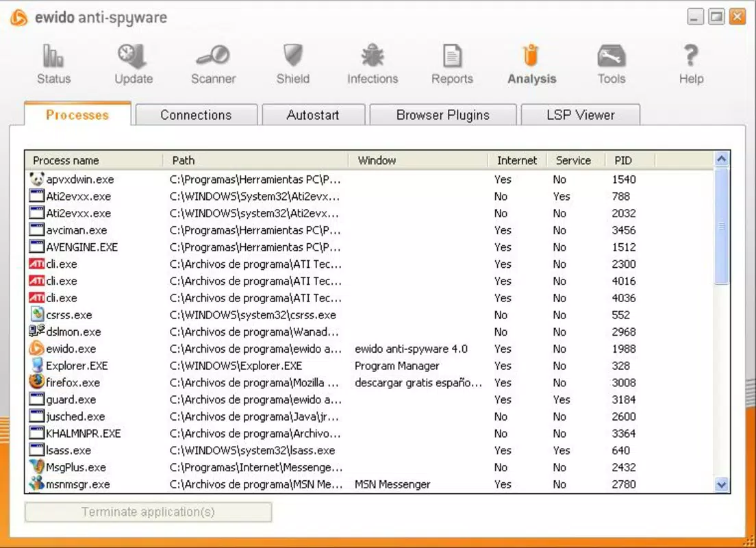The image size is (756, 548).
Task: Switch to the Autostart tab
Action: pyautogui.click(x=313, y=115)
